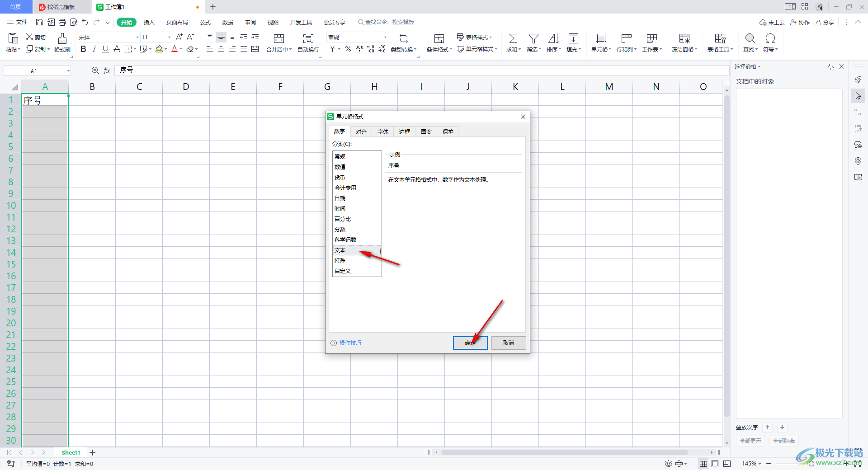This screenshot has width=868, height=470.
Task: Click the 分享 share button
Action: coord(824,22)
